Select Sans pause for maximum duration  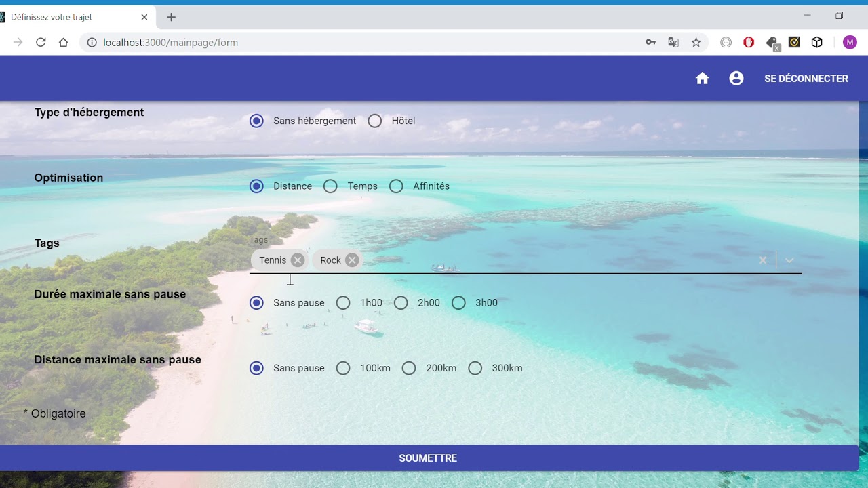[256, 303]
